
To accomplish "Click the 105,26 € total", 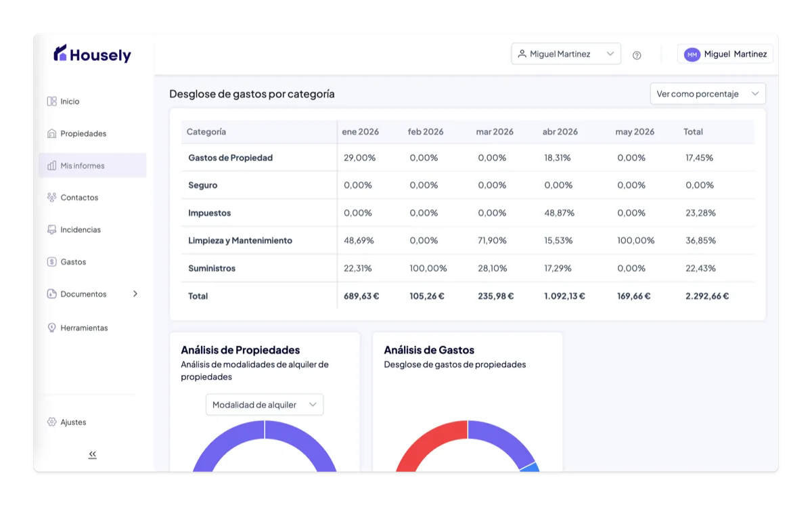I will coord(427,296).
